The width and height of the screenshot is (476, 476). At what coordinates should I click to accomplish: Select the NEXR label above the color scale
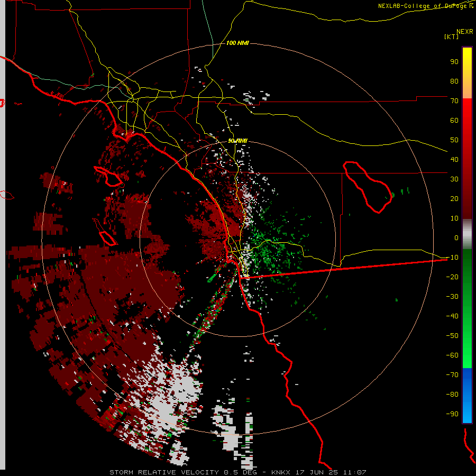(465, 32)
